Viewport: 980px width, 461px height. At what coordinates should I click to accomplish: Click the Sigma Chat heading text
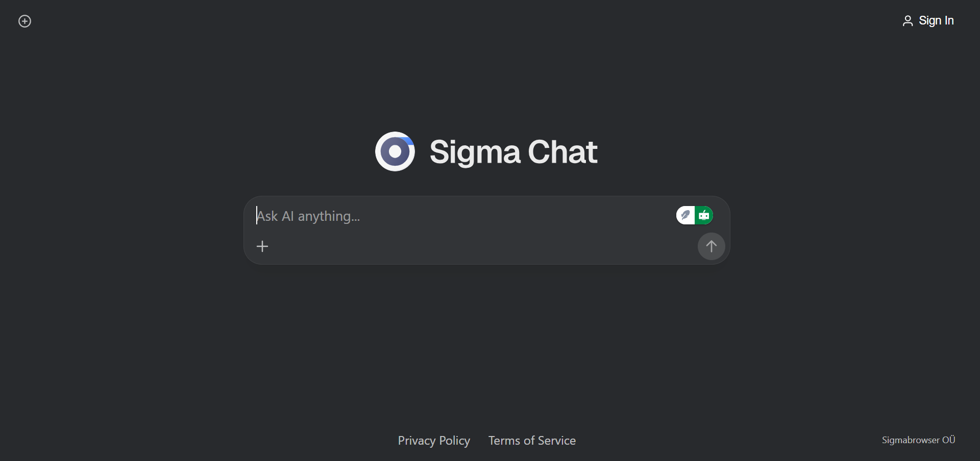click(x=513, y=152)
